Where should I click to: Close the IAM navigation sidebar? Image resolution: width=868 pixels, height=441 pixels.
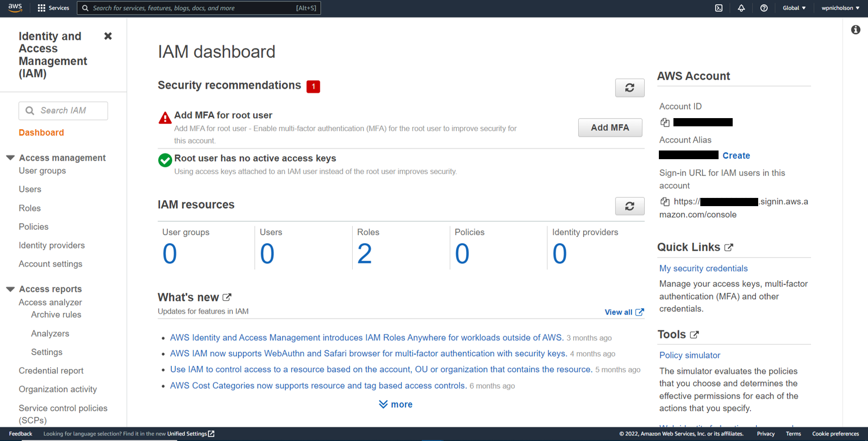point(108,36)
